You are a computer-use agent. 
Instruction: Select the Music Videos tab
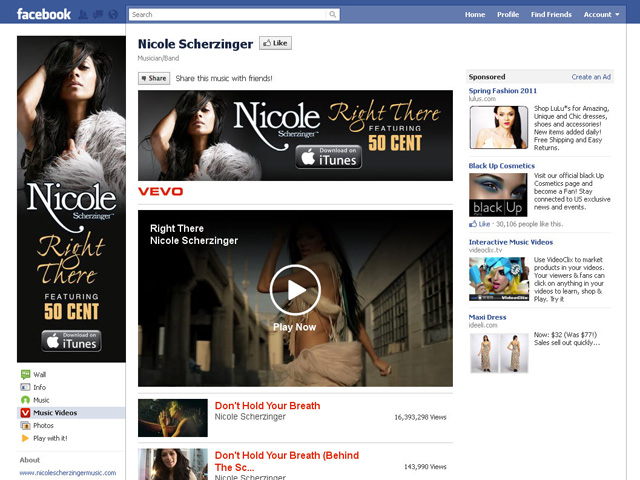71,413
